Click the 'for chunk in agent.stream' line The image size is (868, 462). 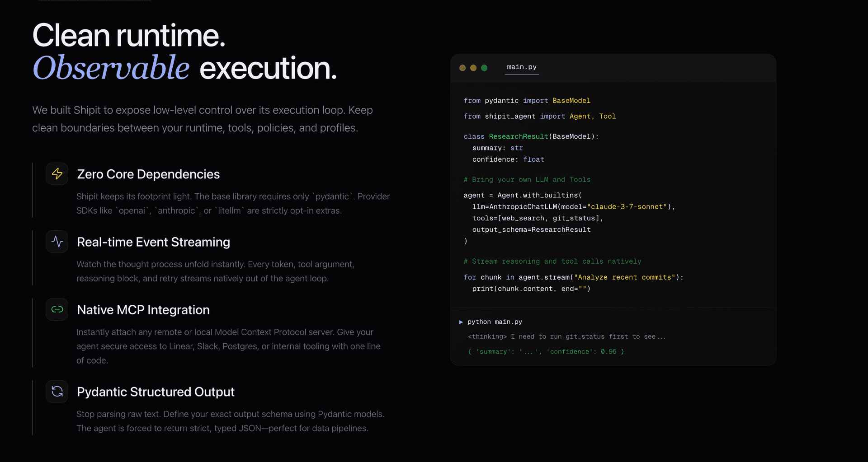(574, 277)
